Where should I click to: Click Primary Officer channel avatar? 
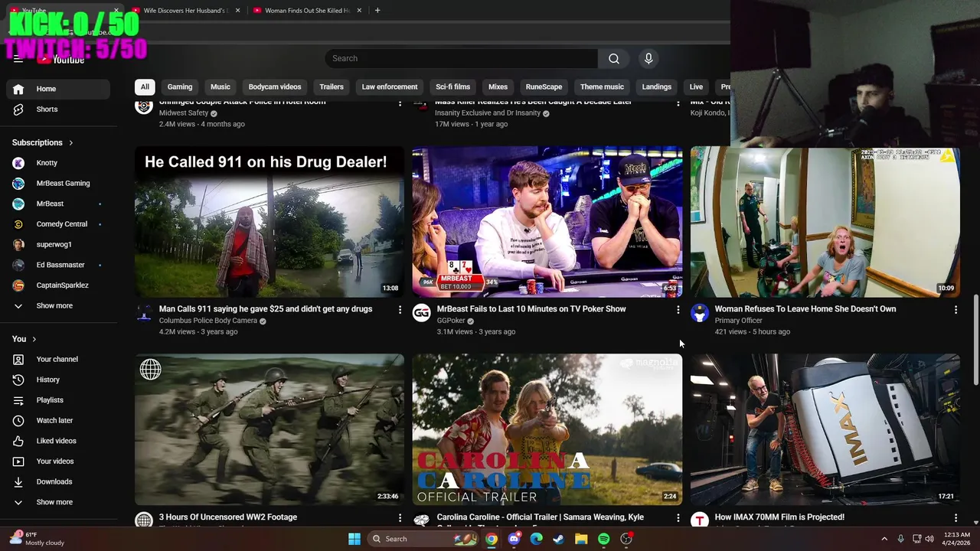pos(700,313)
